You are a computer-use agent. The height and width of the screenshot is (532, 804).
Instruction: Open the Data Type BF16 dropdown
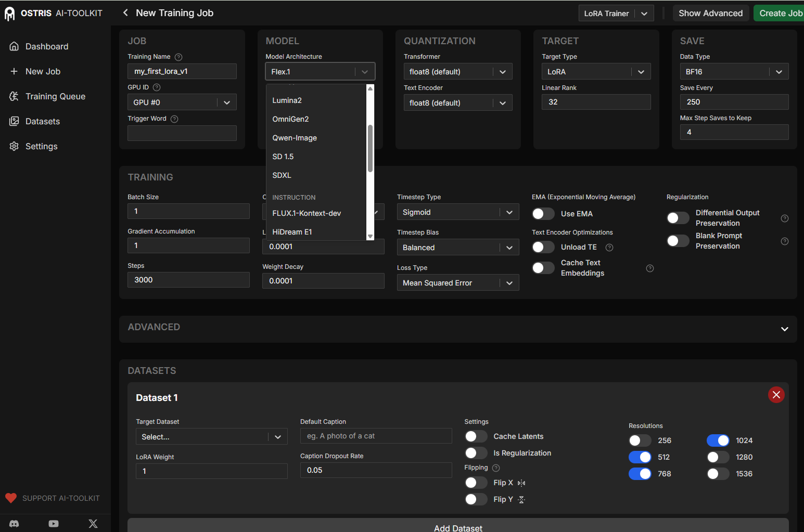coord(734,72)
